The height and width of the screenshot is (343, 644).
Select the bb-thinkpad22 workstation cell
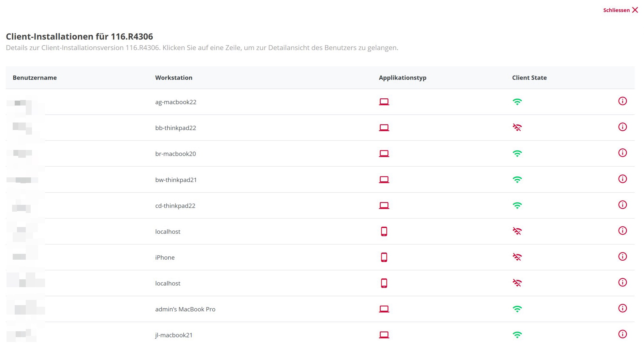pyautogui.click(x=176, y=128)
